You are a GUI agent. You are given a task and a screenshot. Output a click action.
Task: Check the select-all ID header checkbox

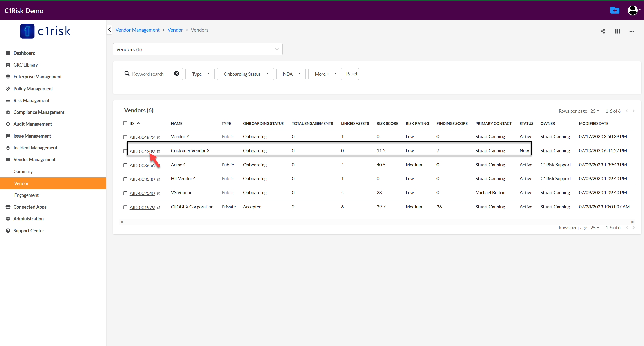click(125, 123)
